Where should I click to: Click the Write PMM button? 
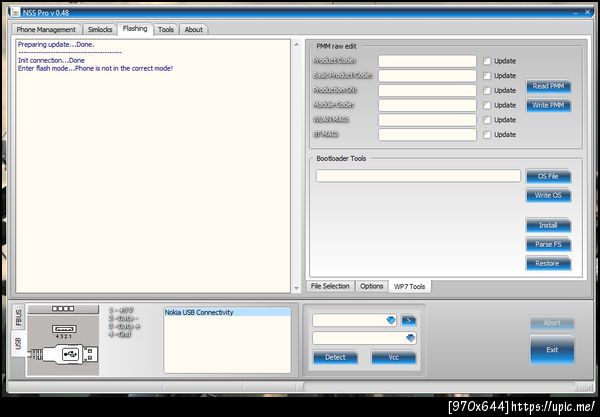click(x=548, y=105)
